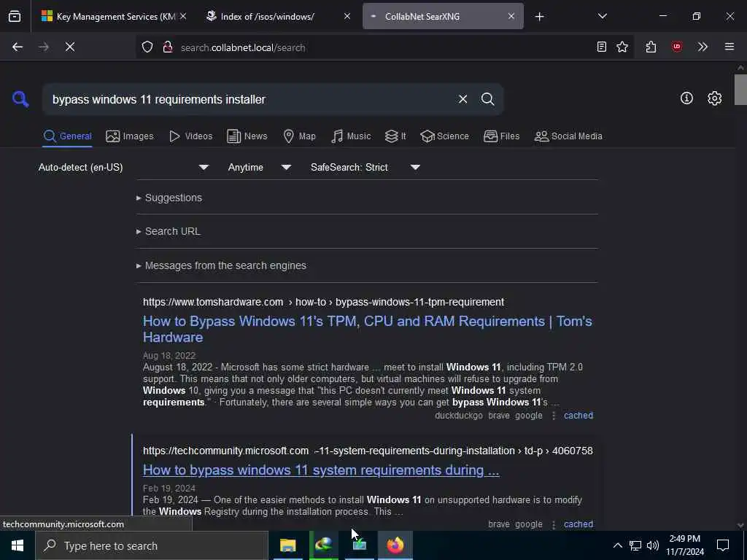This screenshot has height=560, width=747.
Task: Open the techcommunity bypass system requirements link
Action: (x=321, y=470)
